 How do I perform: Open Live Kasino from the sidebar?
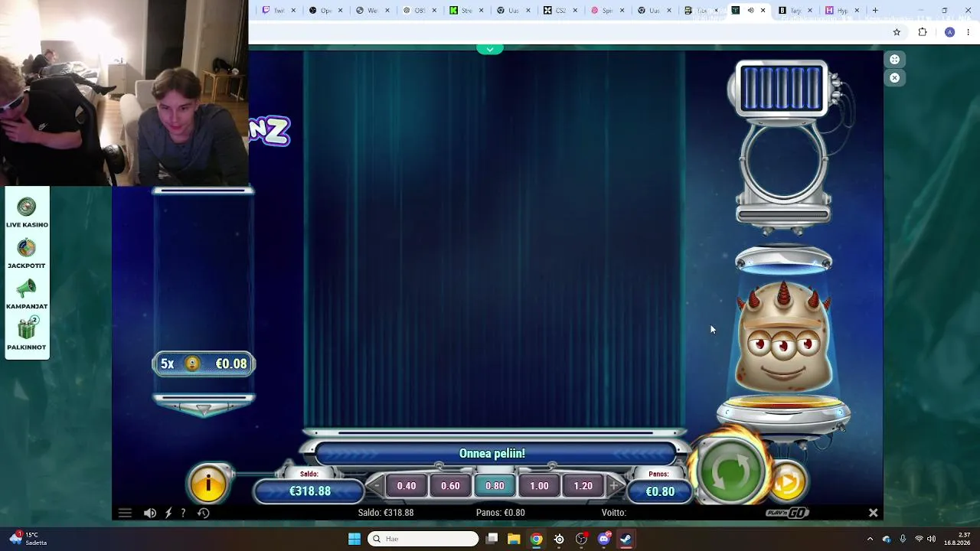click(x=27, y=213)
